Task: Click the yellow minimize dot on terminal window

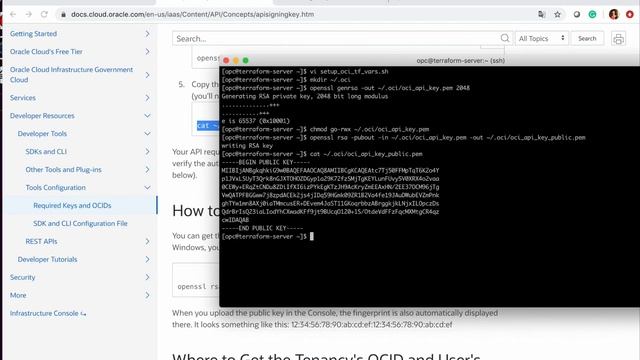Action: click(x=236, y=60)
